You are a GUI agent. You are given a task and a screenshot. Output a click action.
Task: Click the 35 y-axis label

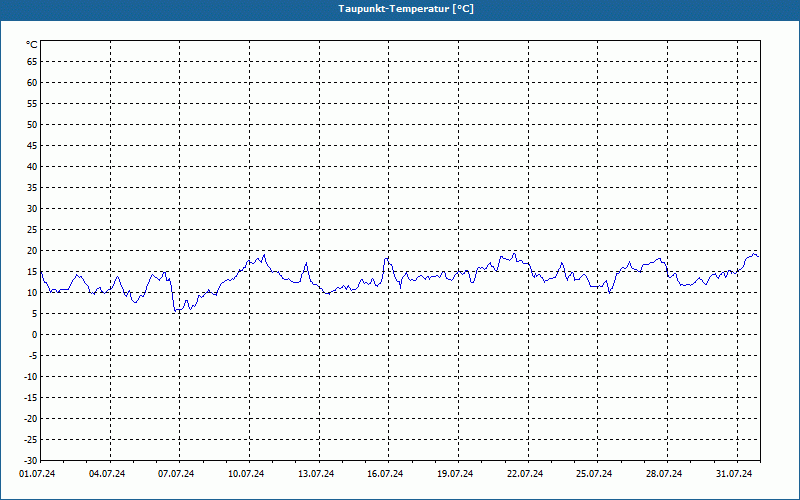pyautogui.click(x=32, y=188)
